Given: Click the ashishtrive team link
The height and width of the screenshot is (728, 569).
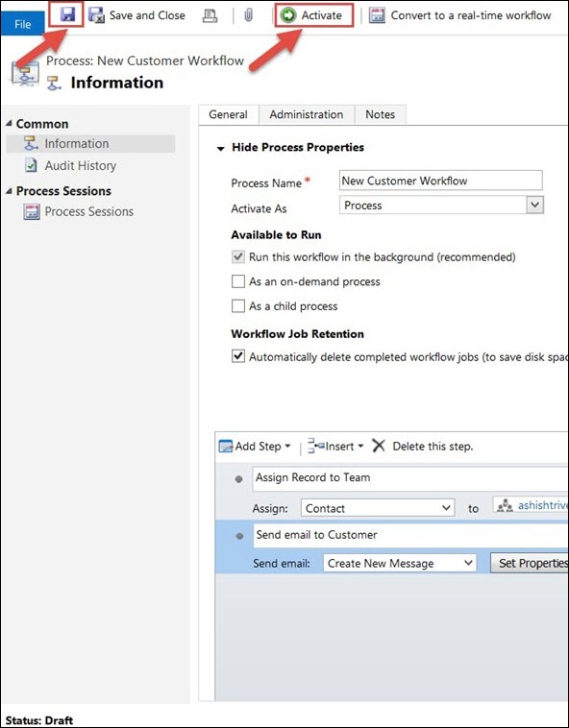Looking at the screenshot, I should pos(543,505).
